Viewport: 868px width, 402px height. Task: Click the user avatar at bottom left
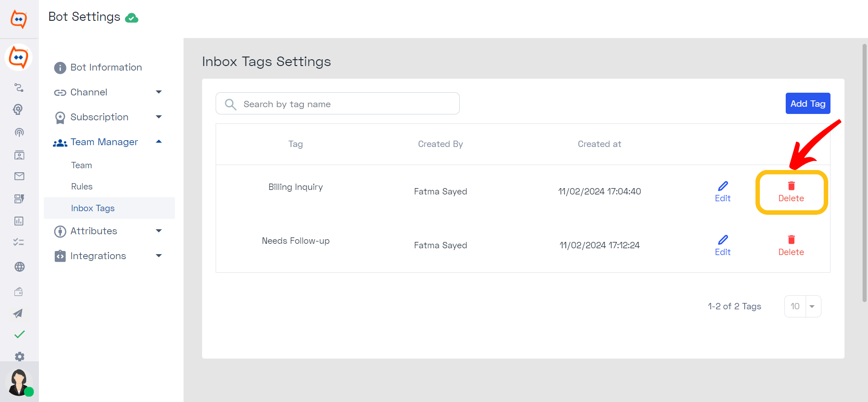pyautogui.click(x=19, y=382)
